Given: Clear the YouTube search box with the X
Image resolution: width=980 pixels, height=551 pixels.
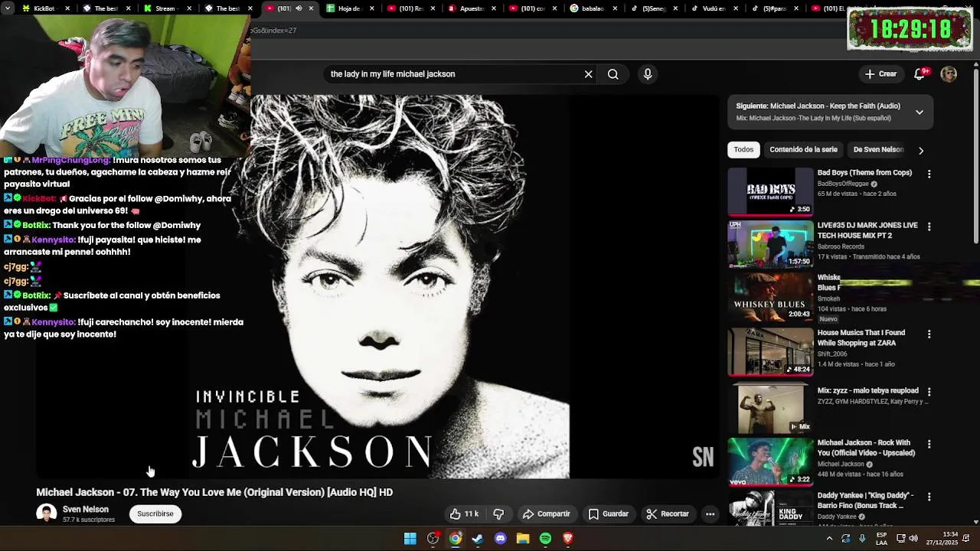Looking at the screenshot, I should [x=588, y=74].
